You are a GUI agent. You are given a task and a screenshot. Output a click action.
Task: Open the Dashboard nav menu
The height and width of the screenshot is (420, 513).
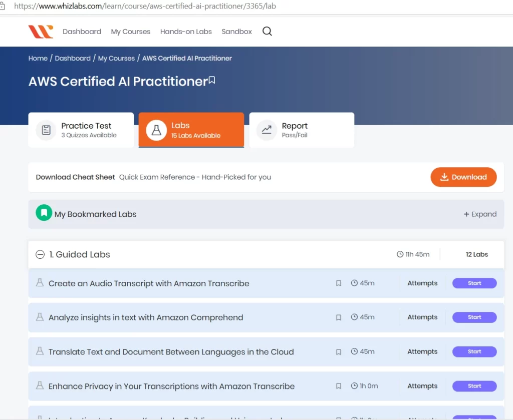[82, 32]
